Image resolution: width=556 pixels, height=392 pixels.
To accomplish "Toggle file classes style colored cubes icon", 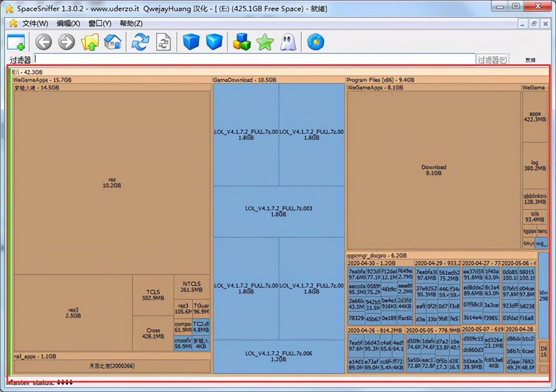I will pos(241,42).
